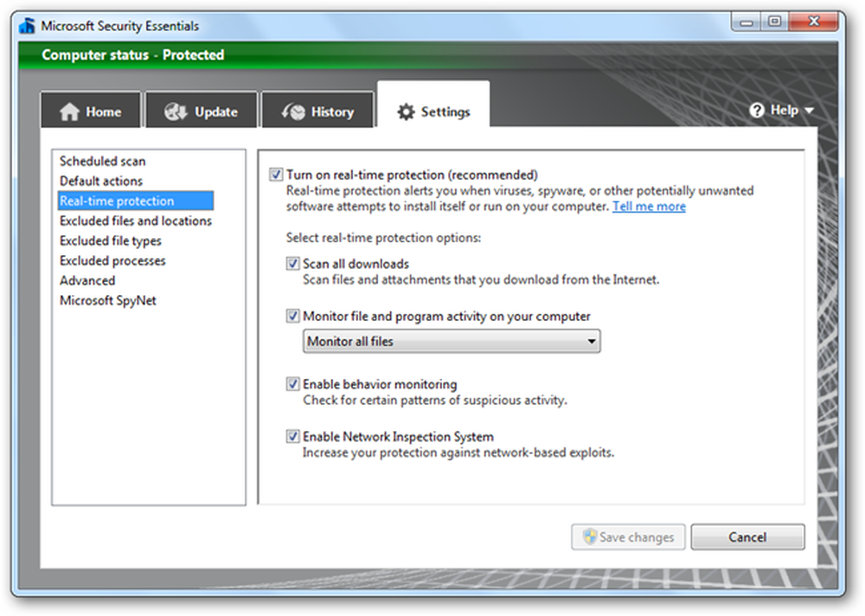Screen dimensions: 865x616
Task: Open the Monitor all files dropdown
Action: 452,341
